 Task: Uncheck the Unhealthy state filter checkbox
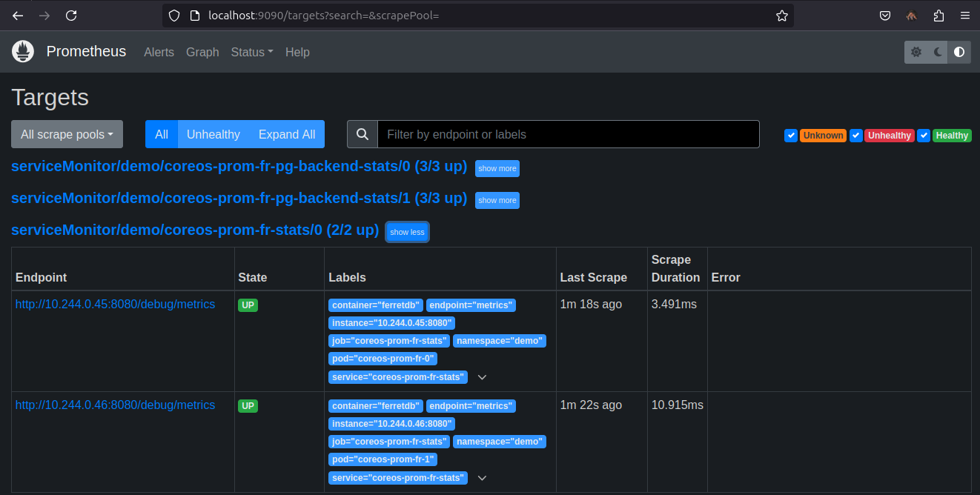point(856,136)
